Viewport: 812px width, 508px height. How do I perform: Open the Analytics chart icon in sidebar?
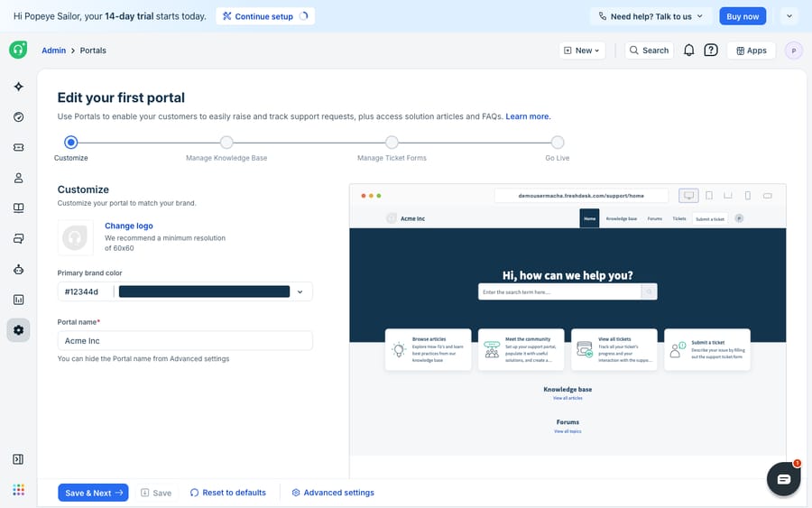19,300
